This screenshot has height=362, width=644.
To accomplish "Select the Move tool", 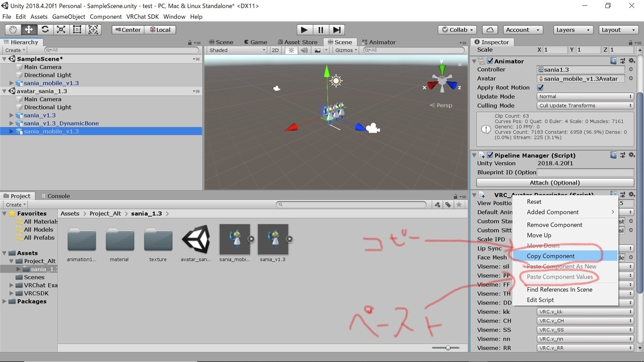I will (x=29, y=29).
